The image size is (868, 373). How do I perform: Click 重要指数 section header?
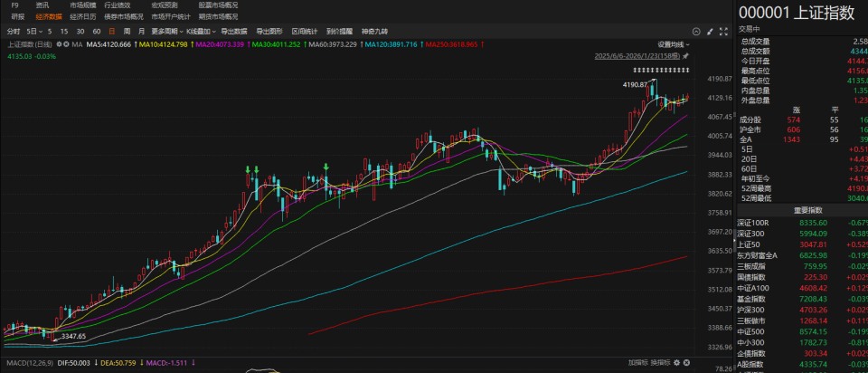[x=807, y=211]
